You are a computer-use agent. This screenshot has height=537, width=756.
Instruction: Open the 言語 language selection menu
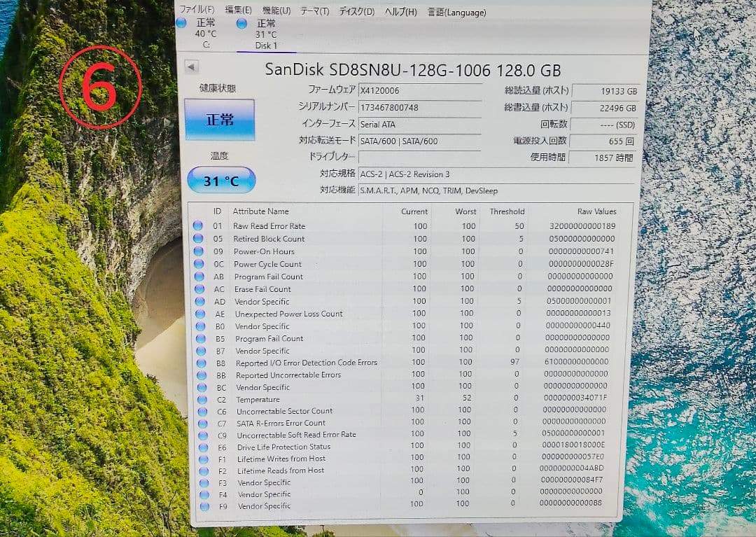click(x=456, y=12)
